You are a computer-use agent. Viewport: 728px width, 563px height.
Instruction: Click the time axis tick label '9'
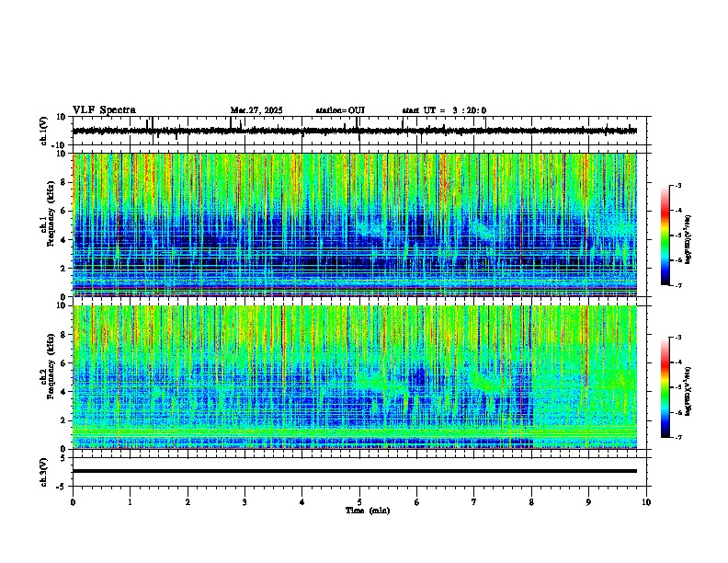click(588, 502)
